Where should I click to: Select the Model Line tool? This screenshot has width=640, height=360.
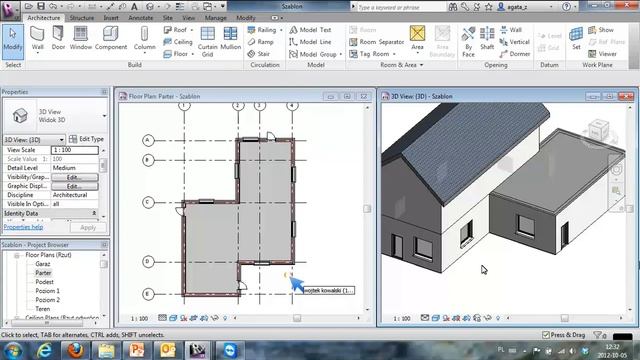pos(310,42)
